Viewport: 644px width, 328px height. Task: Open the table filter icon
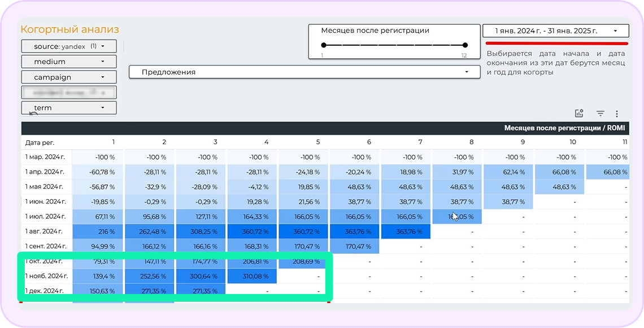pyautogui.click(x=601, y=114)
